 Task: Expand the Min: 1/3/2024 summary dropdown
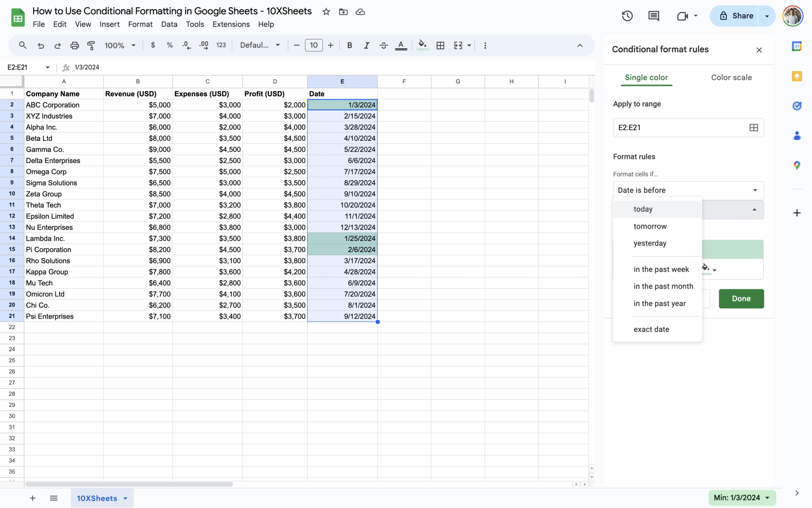pyautogui.click(x=742, y=498)
